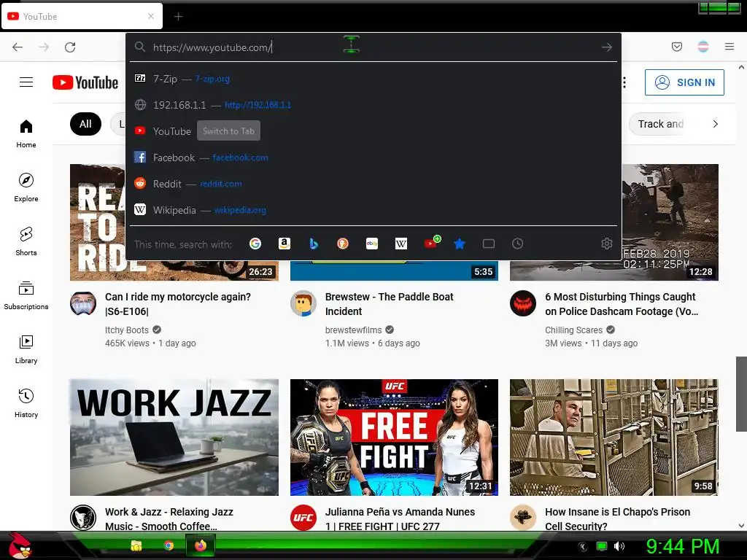The width and height of the screenshot is (747, 560).
Task: Select the YouTube browser tab
Action: (82, 16)
